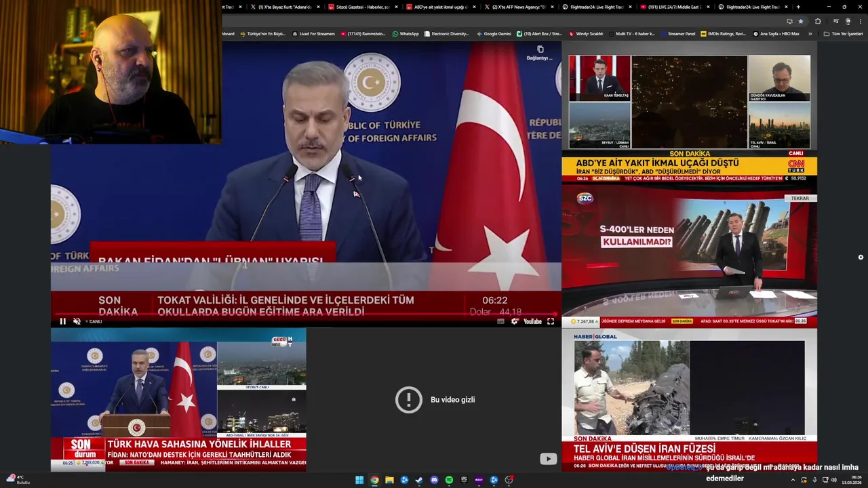The image size is (868, 488).
Task: Pause the main live video player
Action: pyautogui.click(x=62, y=321)
